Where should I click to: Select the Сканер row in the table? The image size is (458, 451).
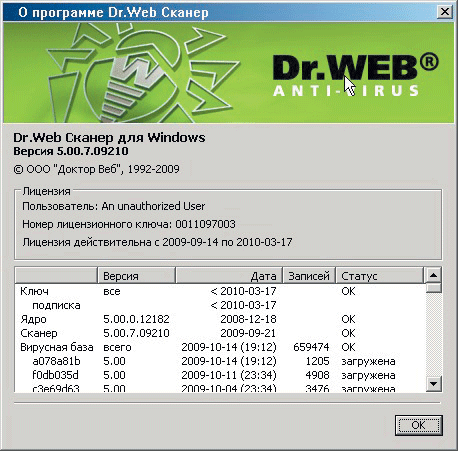click(x=220, y=333)
